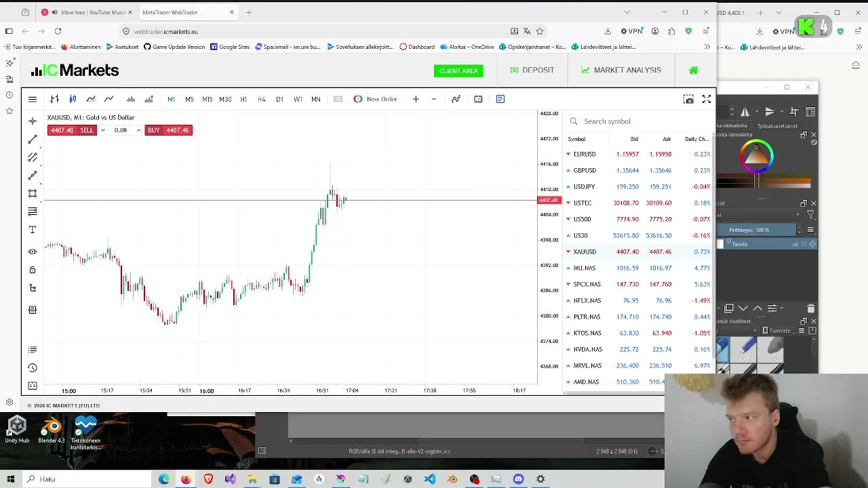
Task: Select the parallel channel drawing tool
Action: [33, 157]
